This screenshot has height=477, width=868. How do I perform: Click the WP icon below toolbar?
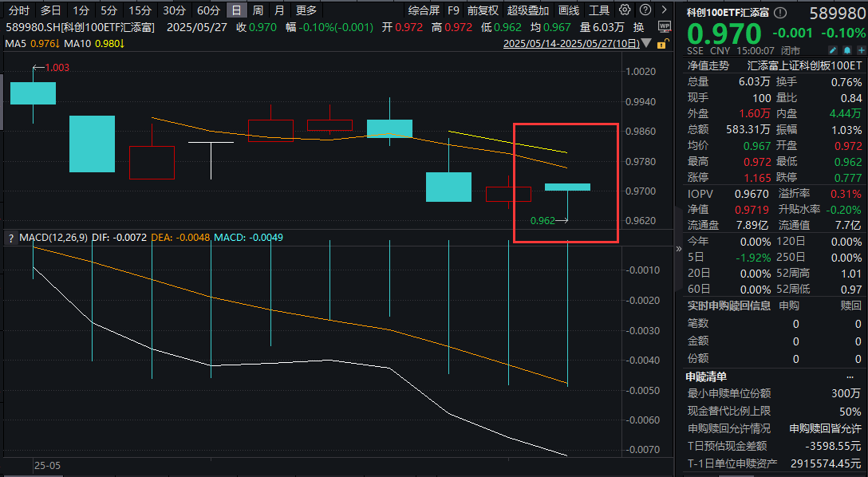[665, 27]
